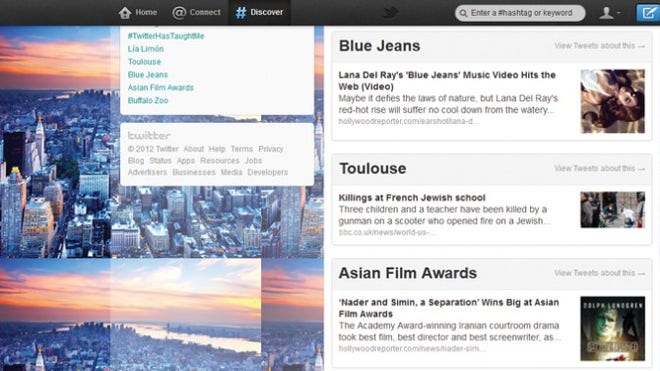660x371 pixels.
Task: Open the #TwitterHasTaughtMe trend
Action: (x=166, y=36)
